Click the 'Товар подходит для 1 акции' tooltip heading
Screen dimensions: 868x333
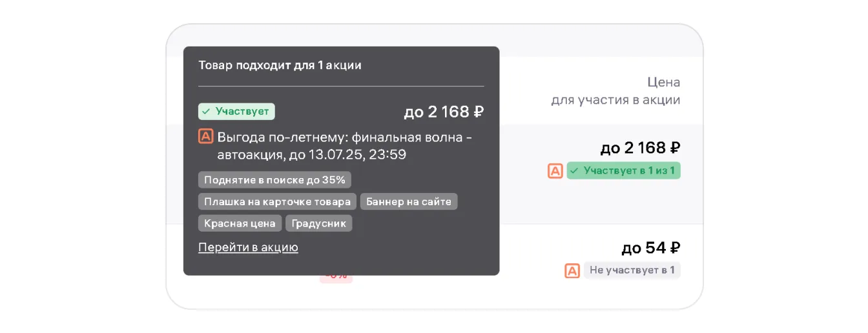coord(280,65)
